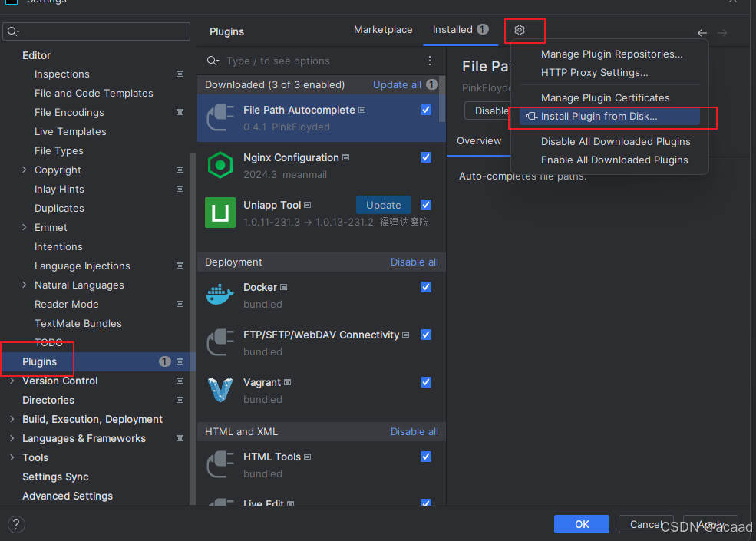
Task: Expand the Tools section
Action: [x=12, y=457]
